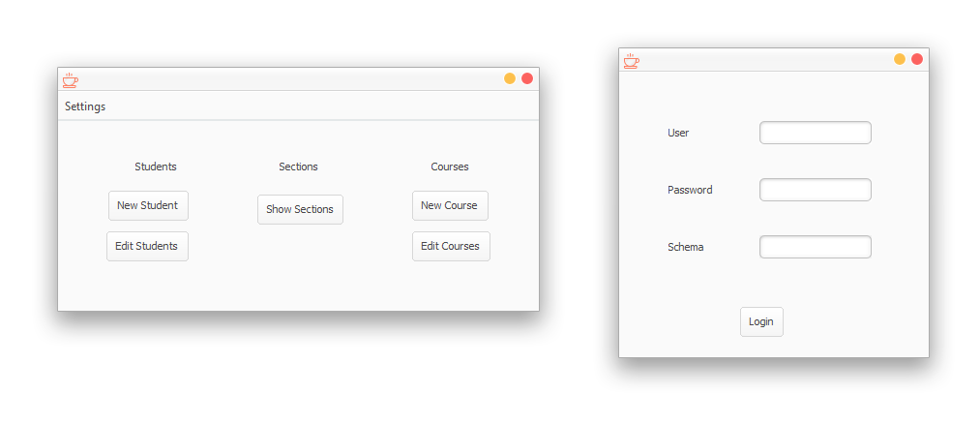
Task: Click the coffee cup icon in login window
Action: click(x=632, y=61)
